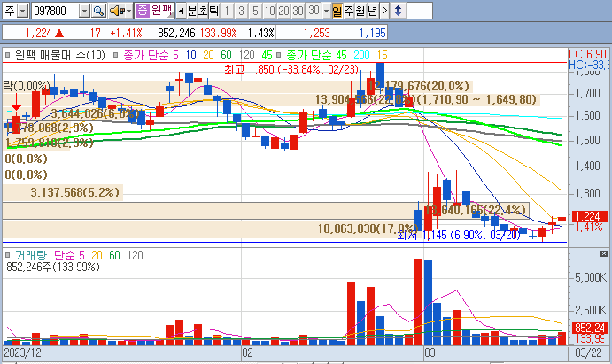The height and width of the screenshot is (364, 612).
Task: Click the 거래량 volume legend label
Action: (x=31, y=256)
